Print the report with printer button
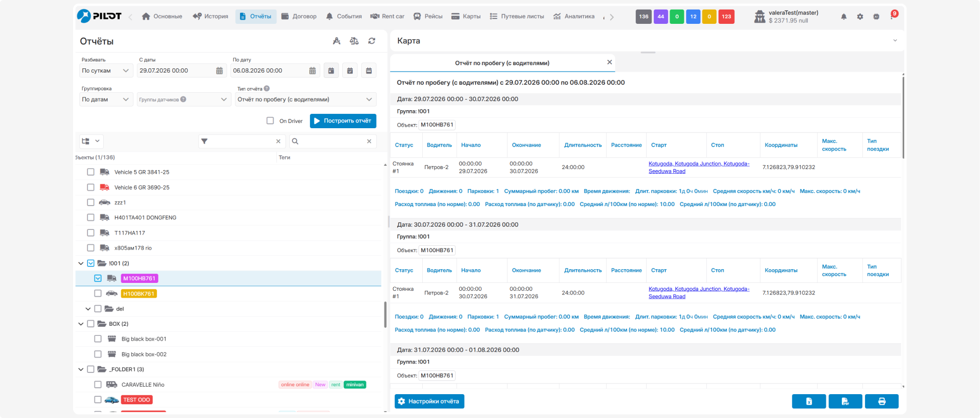The image size is (980, 418). point(882,402)
